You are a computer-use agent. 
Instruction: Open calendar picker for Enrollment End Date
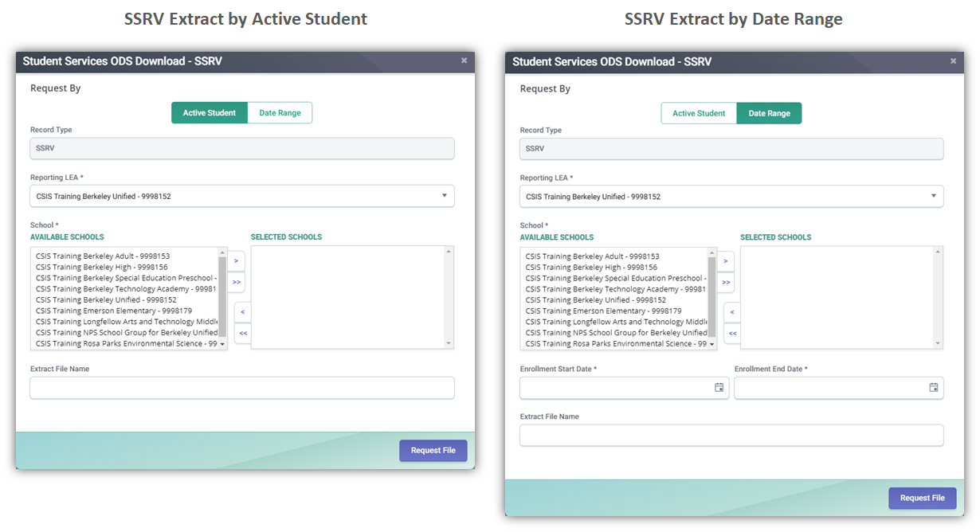click(934, 388)
